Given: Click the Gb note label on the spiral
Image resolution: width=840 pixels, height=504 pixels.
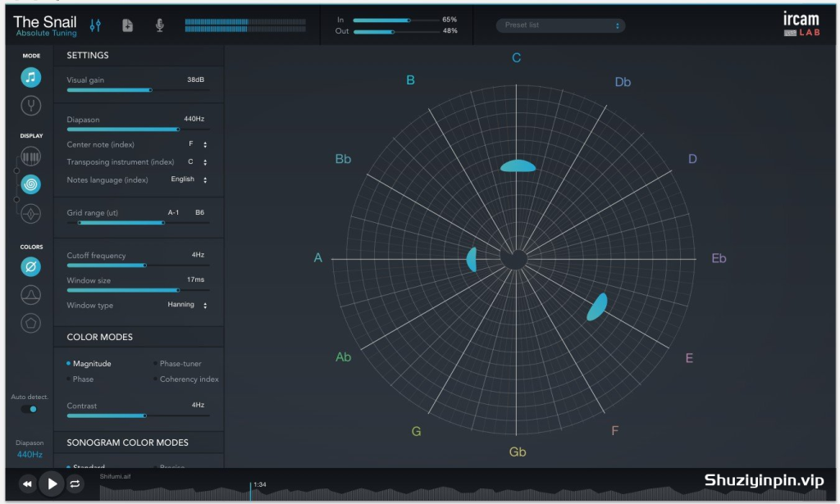Looking at the screenshot, I should tap(518, 452).
